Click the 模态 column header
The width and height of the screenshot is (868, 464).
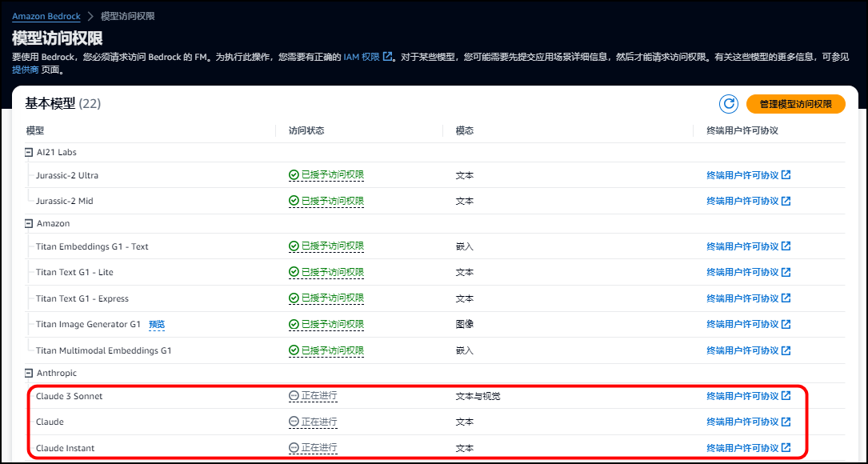(x=465, y=130)
